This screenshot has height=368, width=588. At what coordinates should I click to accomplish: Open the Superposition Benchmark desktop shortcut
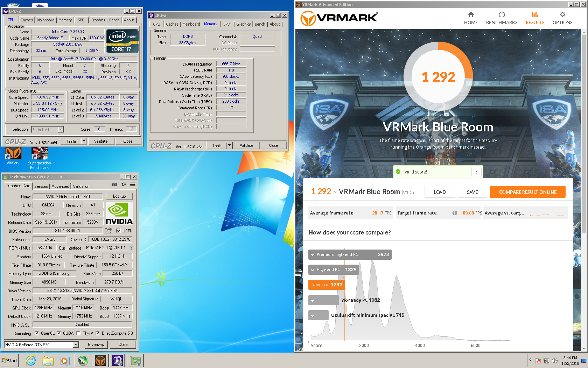coord(40,158)
